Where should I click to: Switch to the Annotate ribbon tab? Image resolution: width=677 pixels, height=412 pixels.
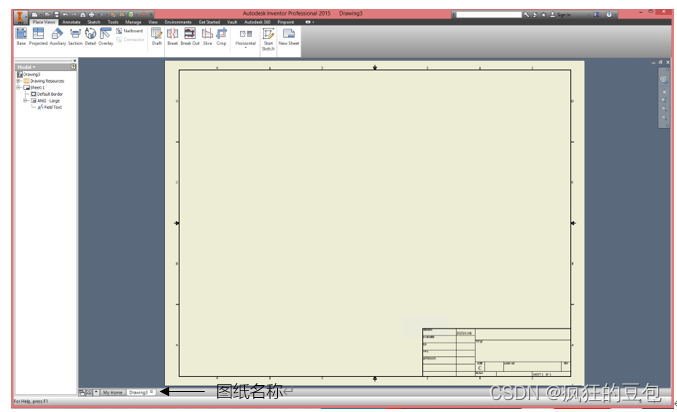click(72, 21)
